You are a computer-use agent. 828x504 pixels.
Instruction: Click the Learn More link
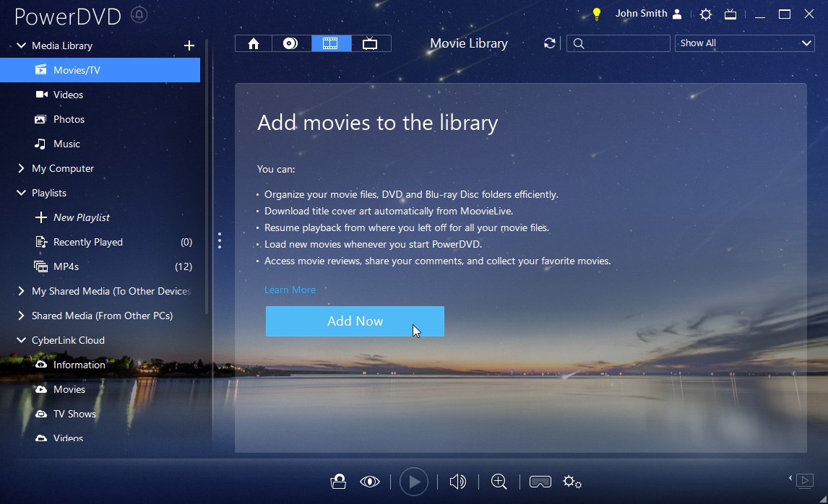tap(290, 290)
